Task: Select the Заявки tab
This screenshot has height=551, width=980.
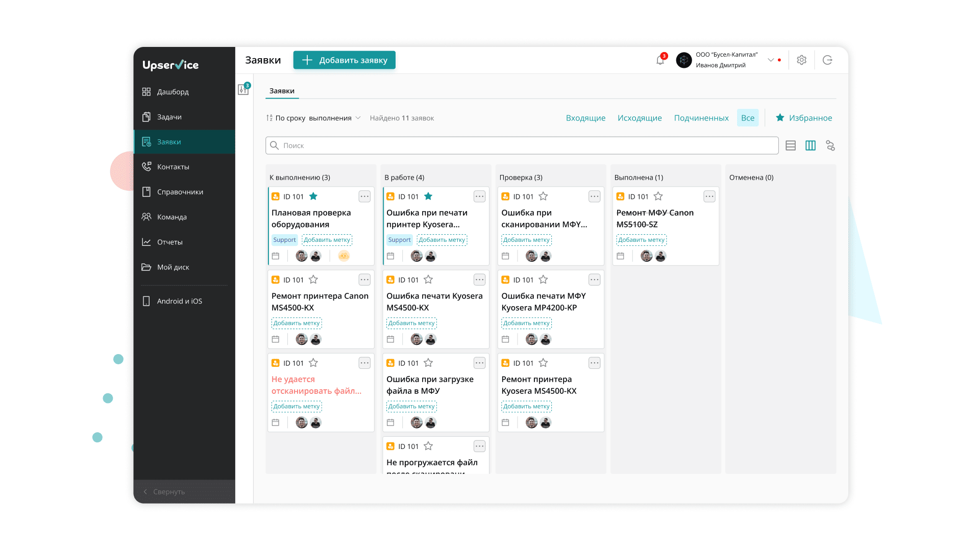Action: [x=282, y=91]
